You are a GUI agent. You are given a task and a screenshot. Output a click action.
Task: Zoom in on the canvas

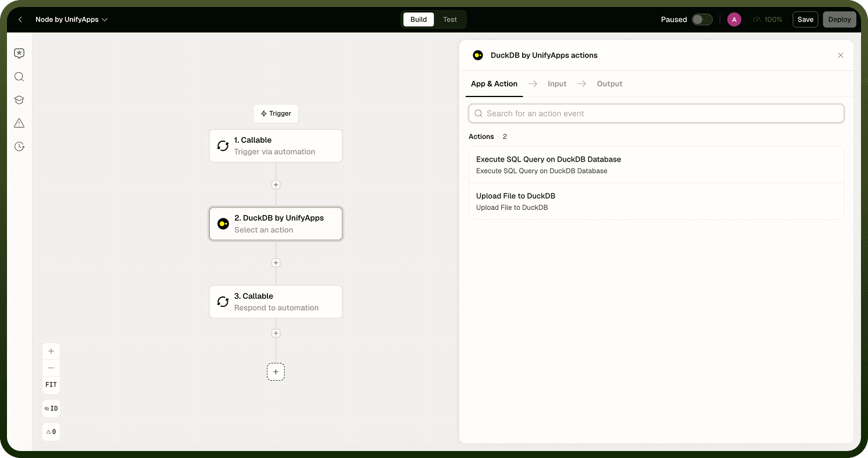51,351
